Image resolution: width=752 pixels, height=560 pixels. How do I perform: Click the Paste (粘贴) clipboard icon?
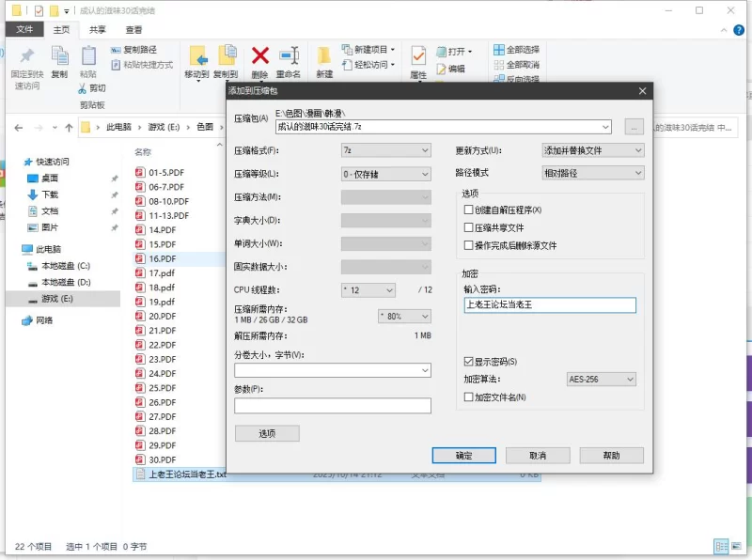pos(88,57)
